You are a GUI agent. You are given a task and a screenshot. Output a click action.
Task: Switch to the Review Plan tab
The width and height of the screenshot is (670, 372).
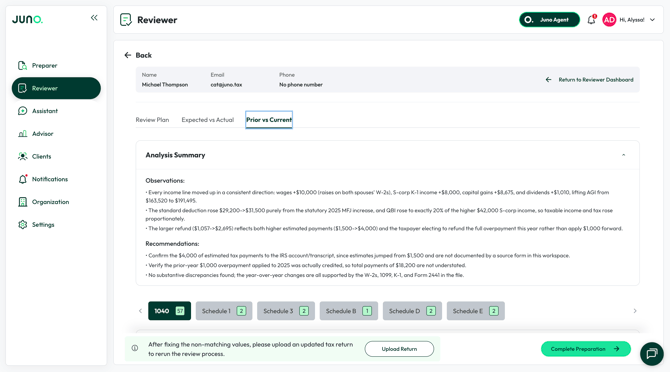tap(152, 120)
